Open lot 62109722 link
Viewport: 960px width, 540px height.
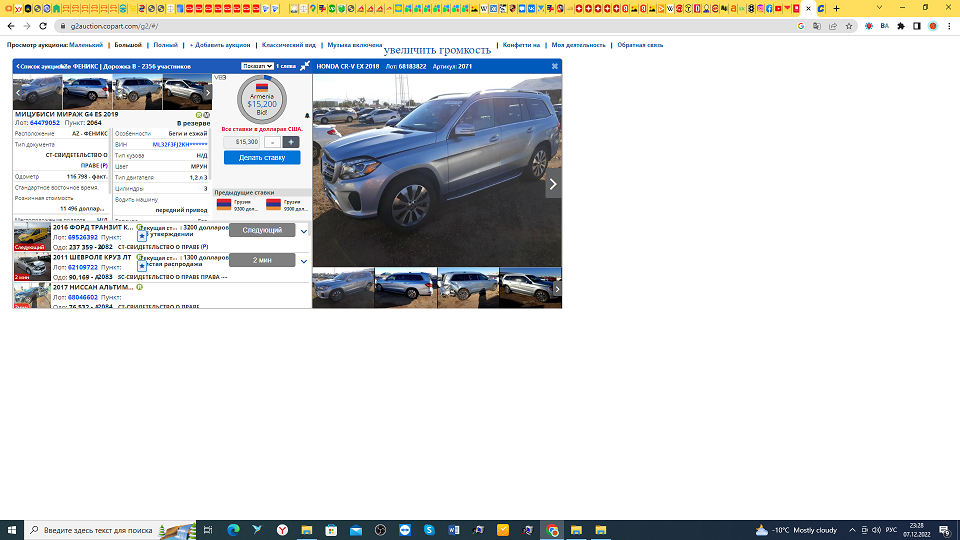click(x=83, y=267)
